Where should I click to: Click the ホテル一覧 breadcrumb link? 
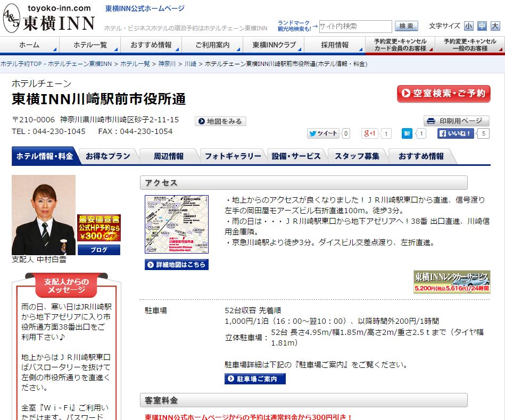[x=135, y=64]
